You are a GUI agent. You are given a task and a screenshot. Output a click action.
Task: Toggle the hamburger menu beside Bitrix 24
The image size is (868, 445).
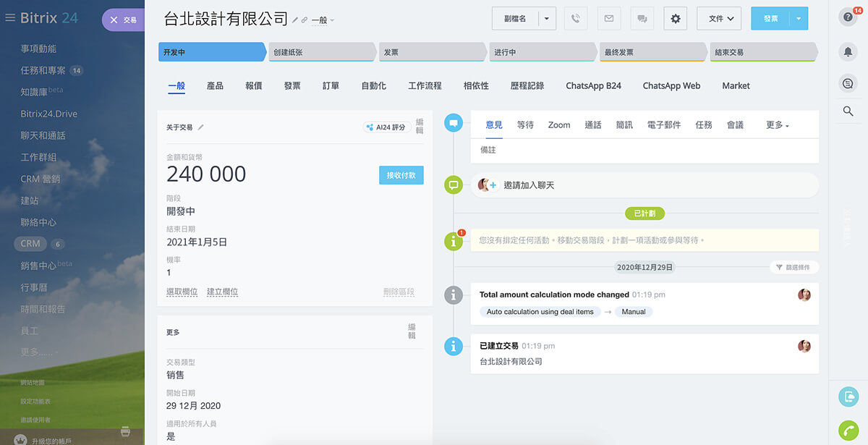click(10, 18)
